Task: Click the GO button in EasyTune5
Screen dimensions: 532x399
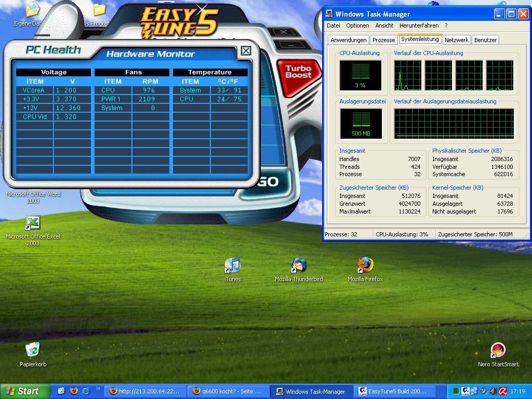Action: [x=268, y=182]
